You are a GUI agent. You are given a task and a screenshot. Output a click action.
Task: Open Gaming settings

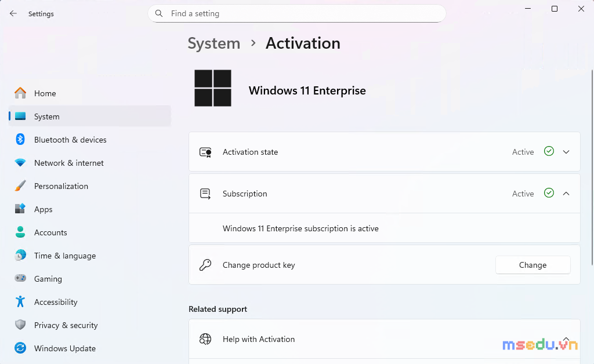tap(90, 279)
